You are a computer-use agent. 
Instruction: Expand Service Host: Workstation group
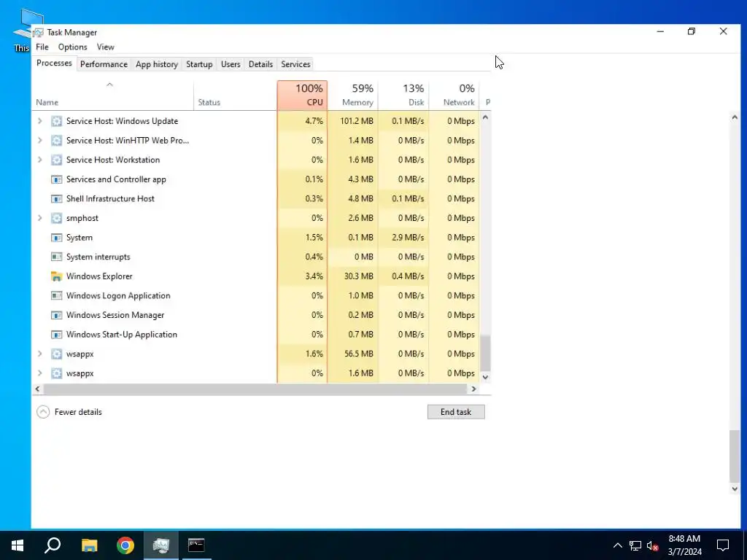[40, 160]
